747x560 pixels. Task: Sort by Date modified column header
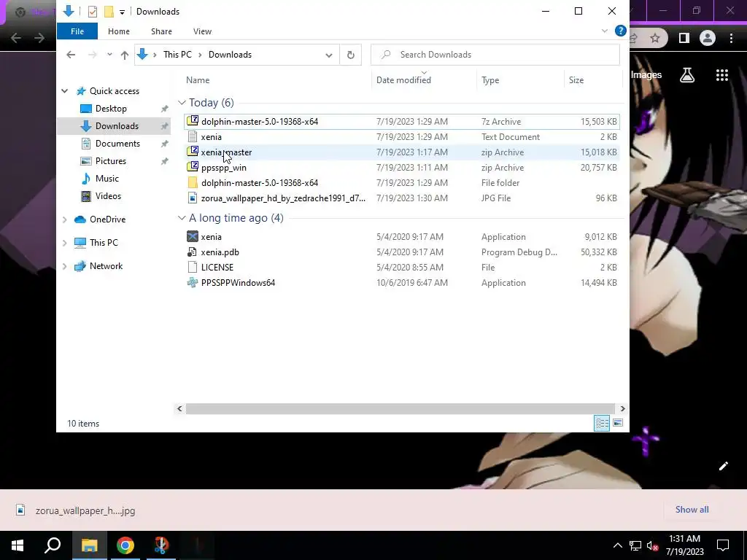[x=403, y=80]
